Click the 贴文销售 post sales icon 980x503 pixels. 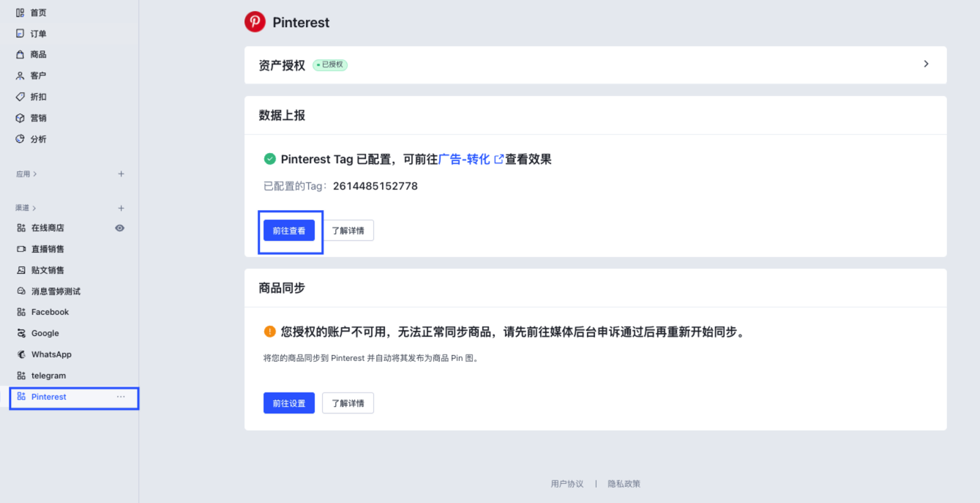point(21,270)
